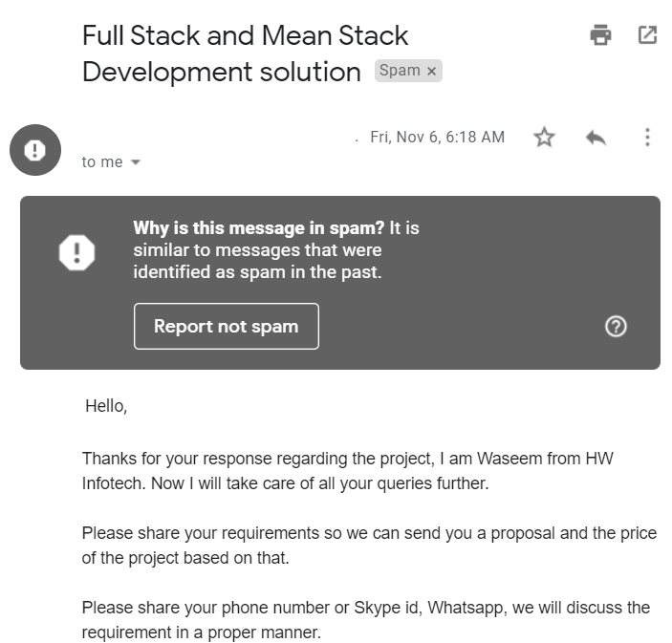Click the "Hello," greeting line
Image resolution: width=672 pixels, height=643 pixels.
coord(106,406)
